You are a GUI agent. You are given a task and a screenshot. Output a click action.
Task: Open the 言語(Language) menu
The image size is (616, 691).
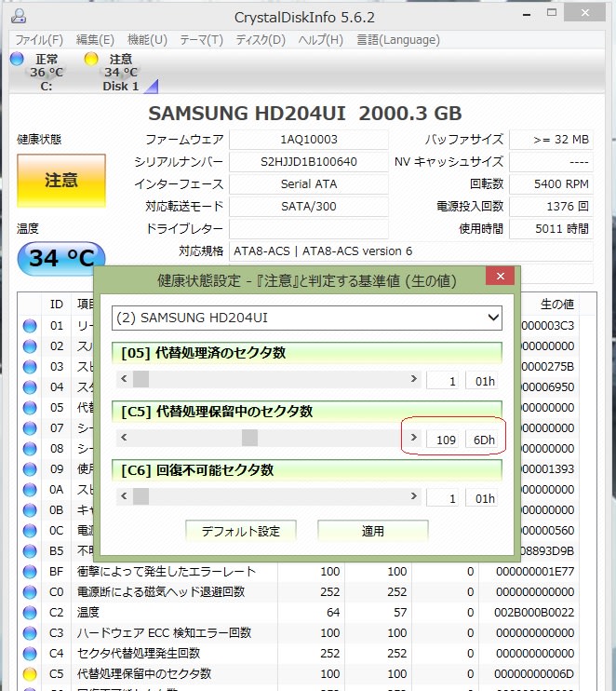click(x=398, y=40)
